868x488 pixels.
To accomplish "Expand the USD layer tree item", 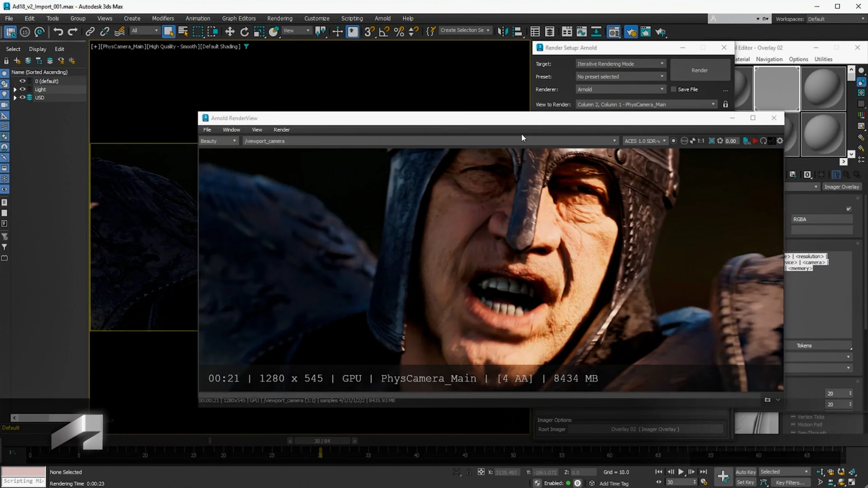I will [x=15, y=98].
